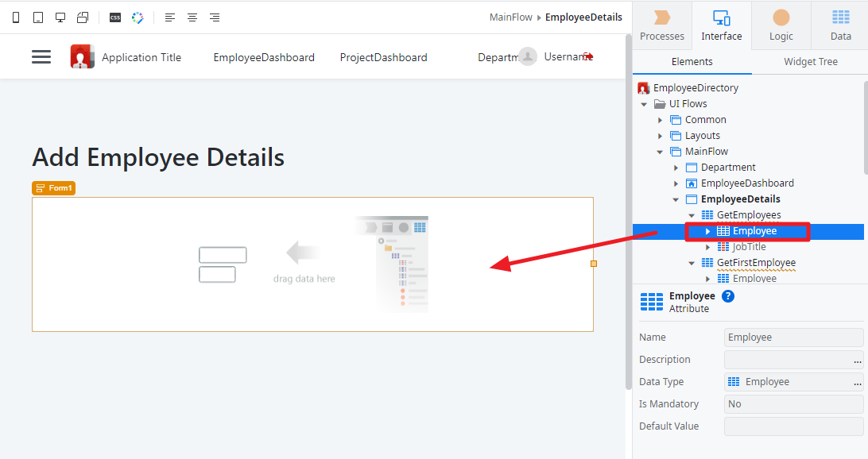This screenshot has width=868, height=459.
Task: Open the Data tab
Action: click(840, 26)
